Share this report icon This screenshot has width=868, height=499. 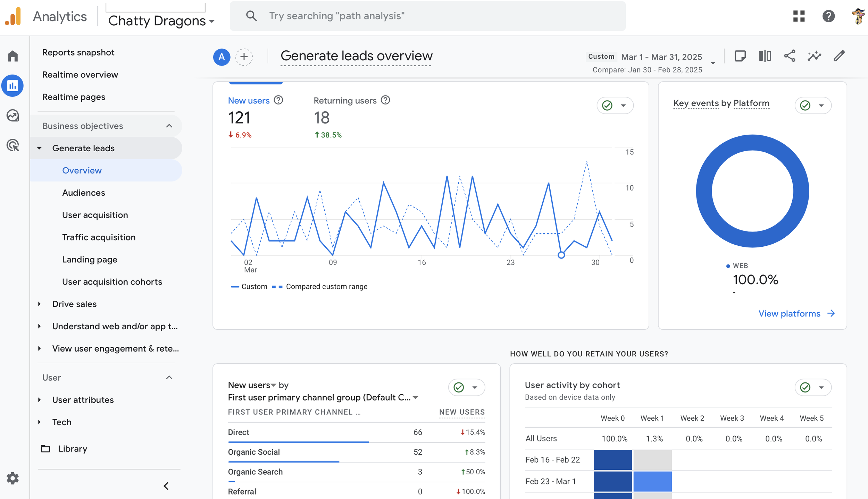tap(790, 56)
